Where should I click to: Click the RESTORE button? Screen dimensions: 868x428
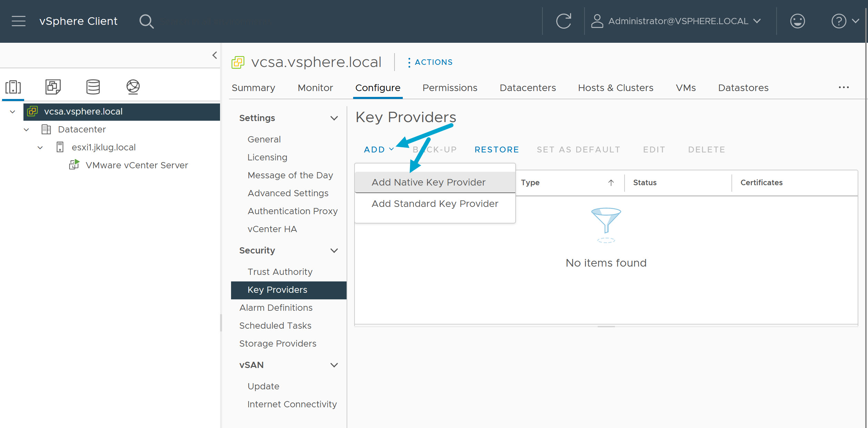(497, 149)
